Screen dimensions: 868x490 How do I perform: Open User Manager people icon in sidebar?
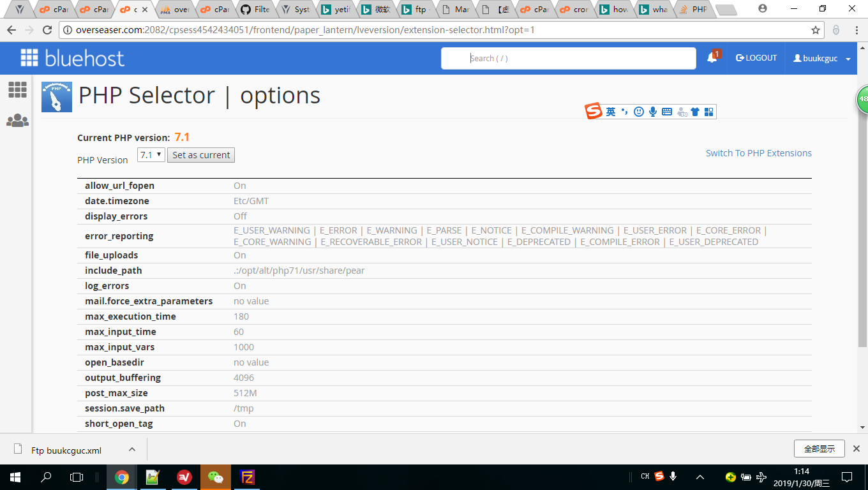[17, 121]
